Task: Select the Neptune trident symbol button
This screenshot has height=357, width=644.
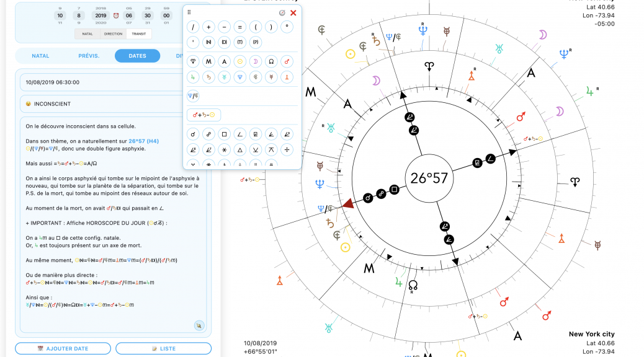Action: (240, 77)
